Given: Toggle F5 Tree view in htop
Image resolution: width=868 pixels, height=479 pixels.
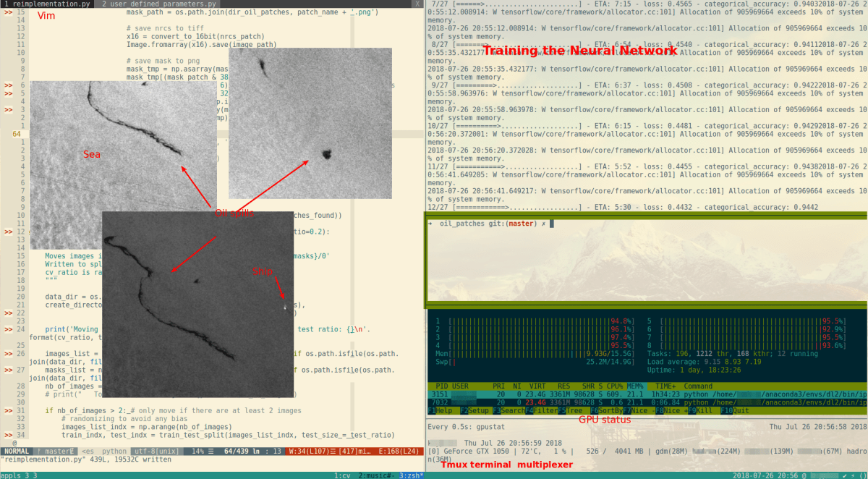Looking at the screenshot, I should (571, 410).
